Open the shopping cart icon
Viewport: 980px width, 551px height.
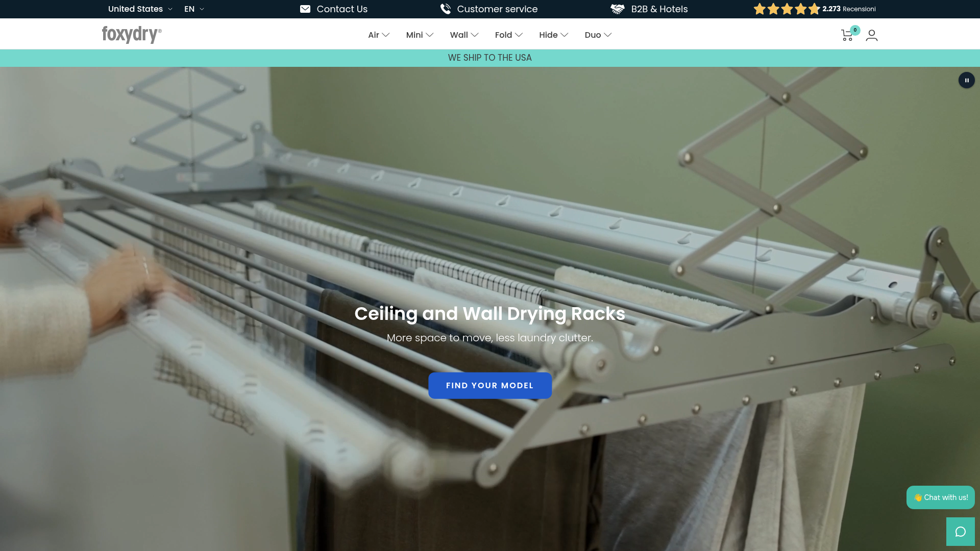(x=847, y=35)
